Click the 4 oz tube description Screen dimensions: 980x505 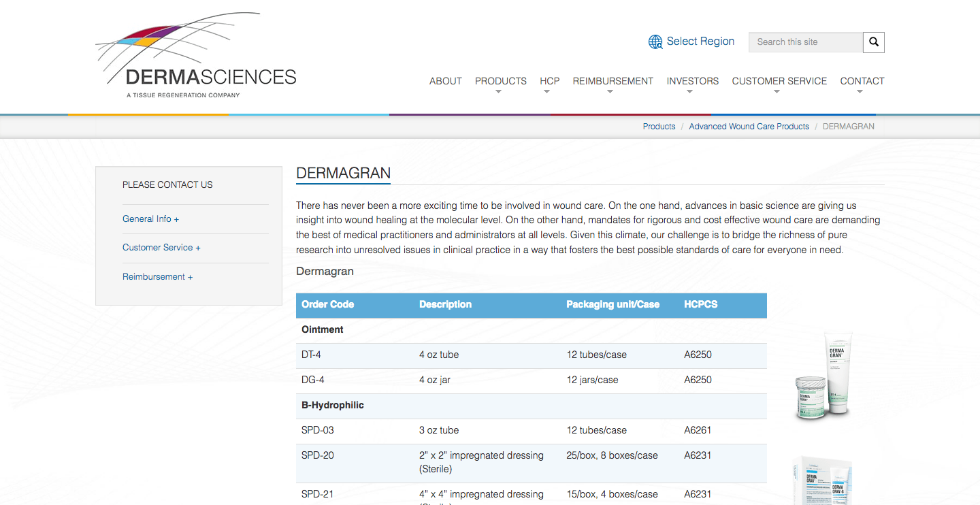439,355
